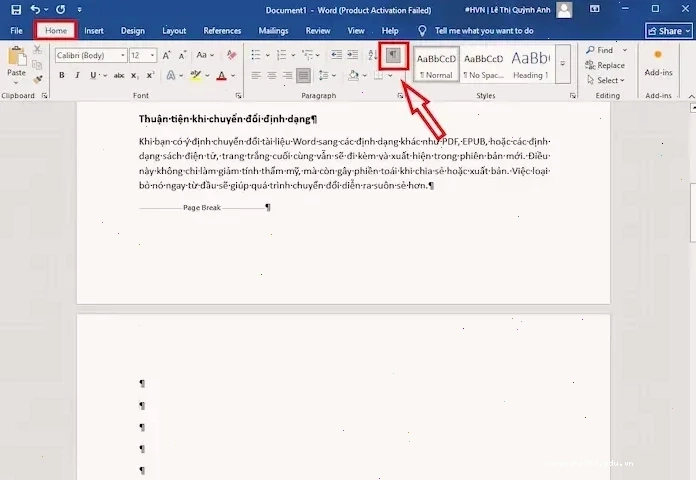Center align text
The height and width of the screenshot is (480, 696).
click(272, 75)
